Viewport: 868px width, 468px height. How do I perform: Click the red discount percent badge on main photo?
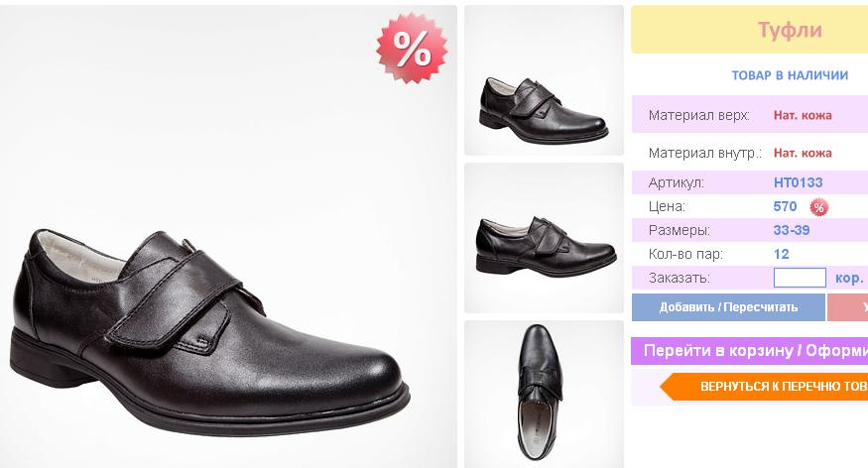click(412, 48)
